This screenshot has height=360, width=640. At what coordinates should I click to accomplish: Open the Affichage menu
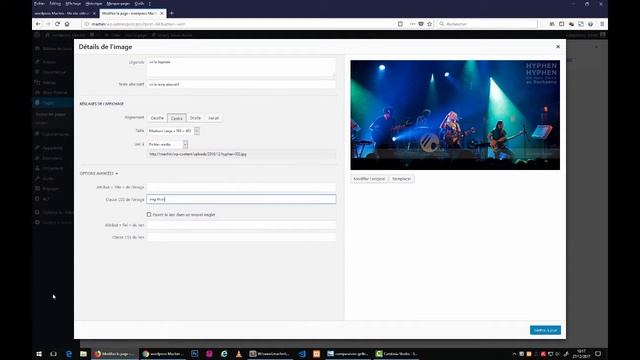tap(73, 4)
